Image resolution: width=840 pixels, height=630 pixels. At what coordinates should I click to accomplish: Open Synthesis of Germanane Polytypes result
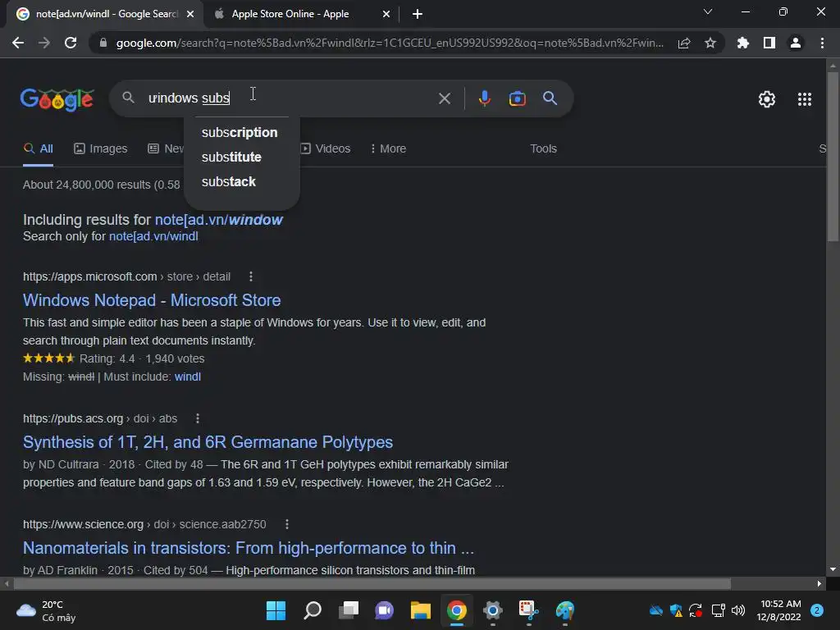pyautogui.click(x=208, y=442)
